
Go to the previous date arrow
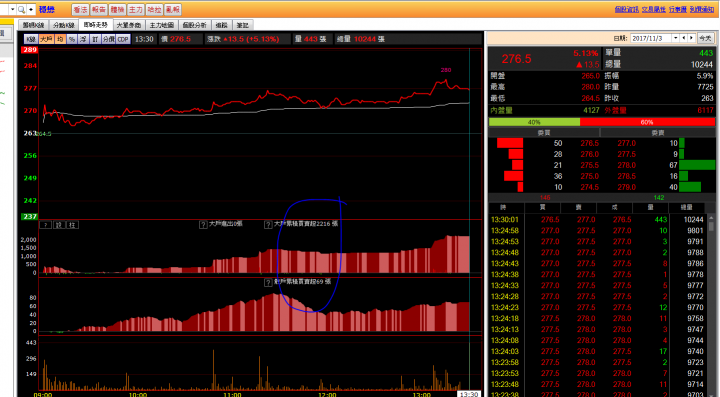click(x=684, y=38)
